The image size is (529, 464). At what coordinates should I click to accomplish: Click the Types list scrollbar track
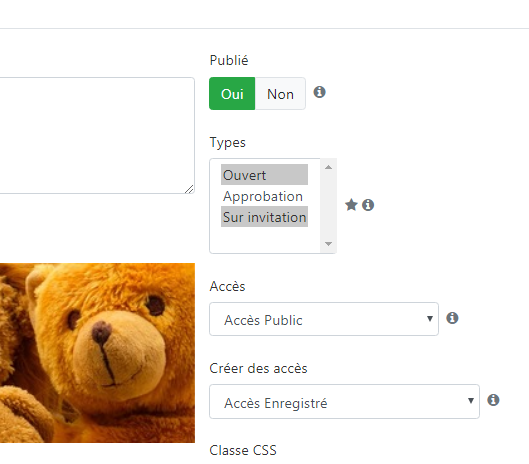[328, 206]
